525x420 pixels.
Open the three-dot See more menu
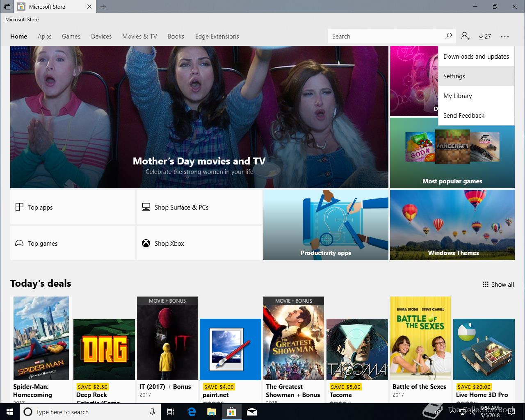pyautogui.click(x=505, y=36)
